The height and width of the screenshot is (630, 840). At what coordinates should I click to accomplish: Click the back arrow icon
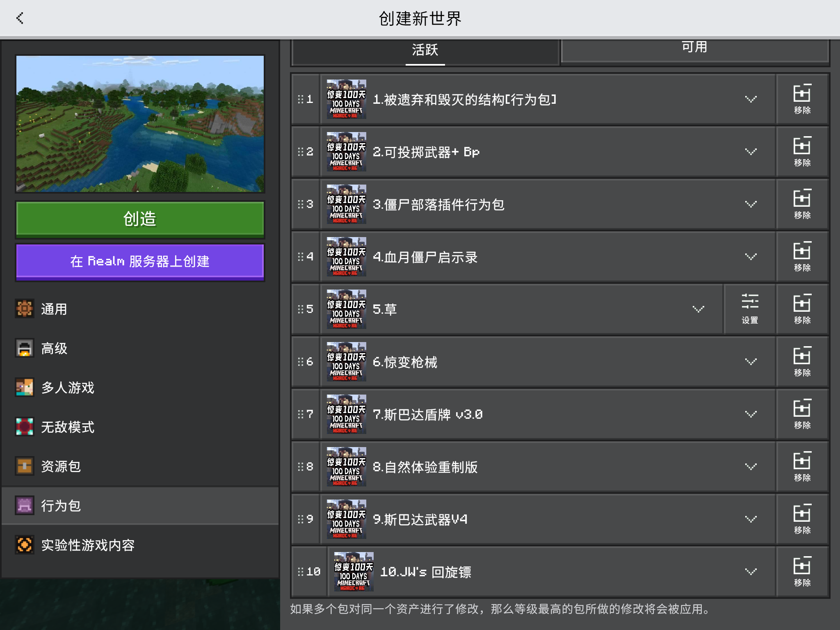point(20,18)
